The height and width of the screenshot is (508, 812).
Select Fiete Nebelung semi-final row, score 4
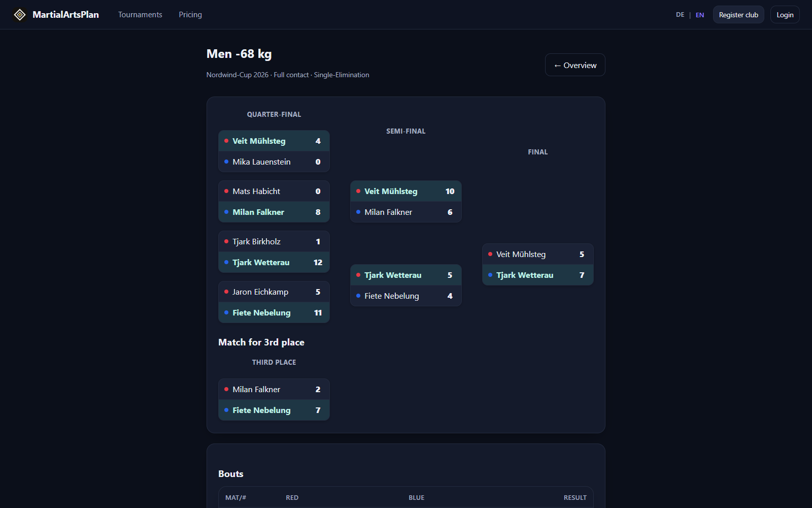click(x=406, y=296)
